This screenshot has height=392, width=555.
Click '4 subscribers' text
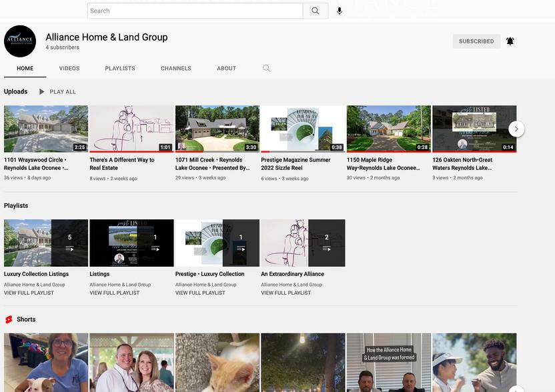click(x=62, y=47)
